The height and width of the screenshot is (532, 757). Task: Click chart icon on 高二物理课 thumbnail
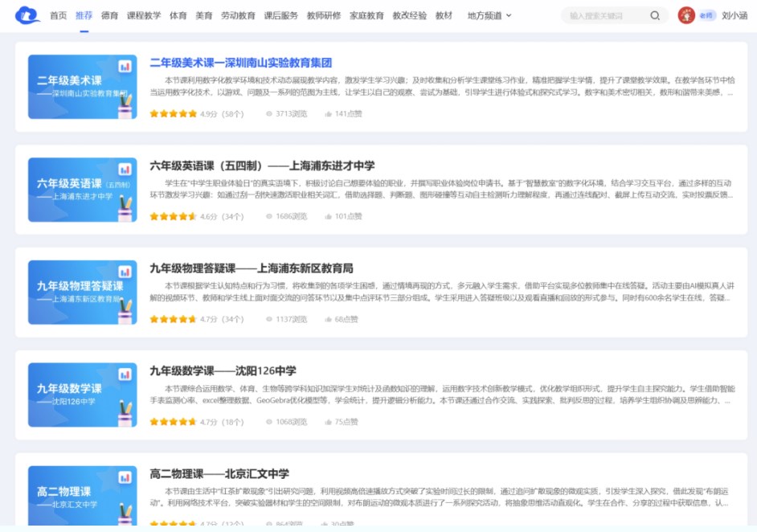coord(125,477)
